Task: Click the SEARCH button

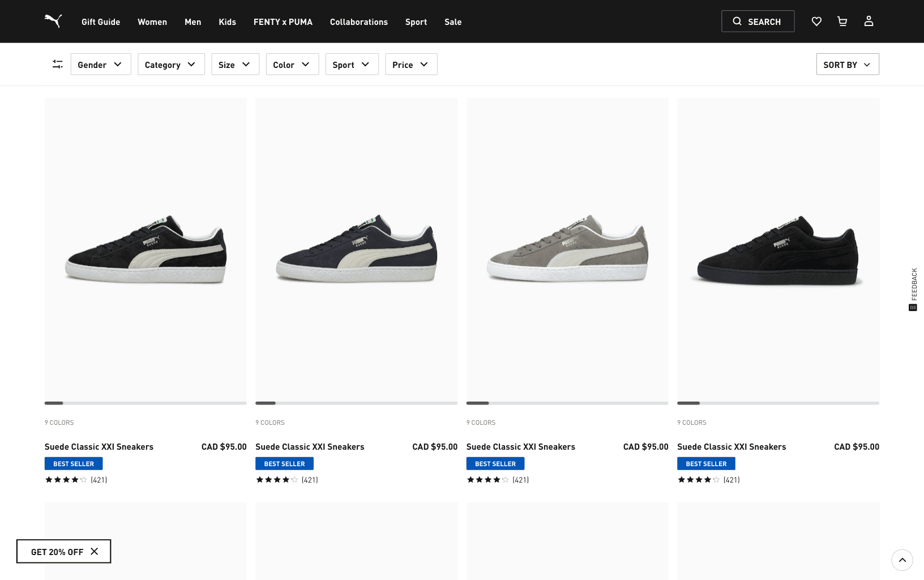Action: click(758, 22)
